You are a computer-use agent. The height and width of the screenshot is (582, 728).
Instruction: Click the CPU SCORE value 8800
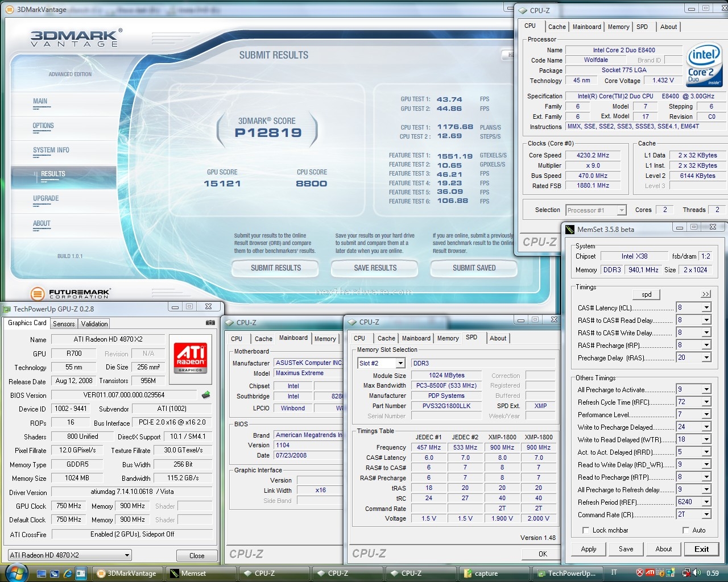coord(312,184)
